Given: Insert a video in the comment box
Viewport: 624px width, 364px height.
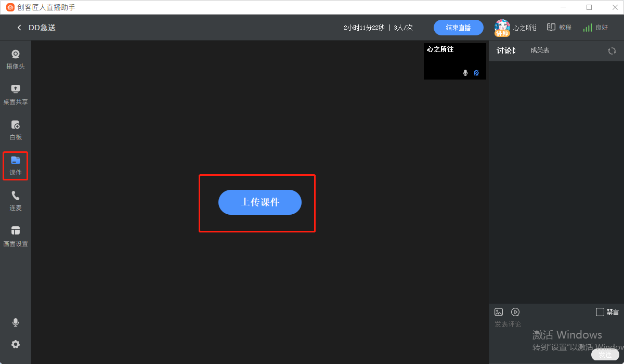Looking at the screenshot, I should 515,312.
